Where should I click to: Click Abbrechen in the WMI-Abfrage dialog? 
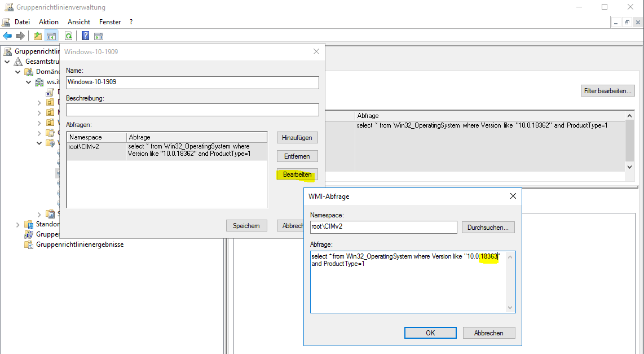click(489, 333)
